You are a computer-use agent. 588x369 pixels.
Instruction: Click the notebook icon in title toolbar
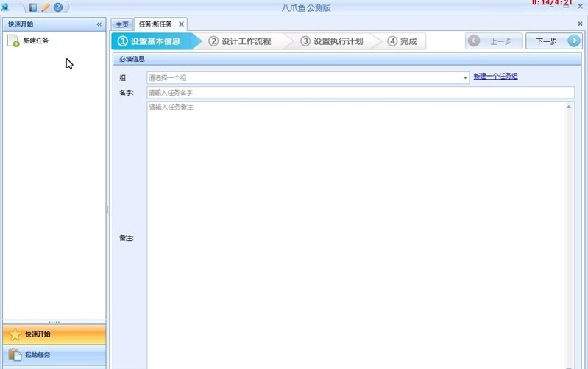pos(33,7)
